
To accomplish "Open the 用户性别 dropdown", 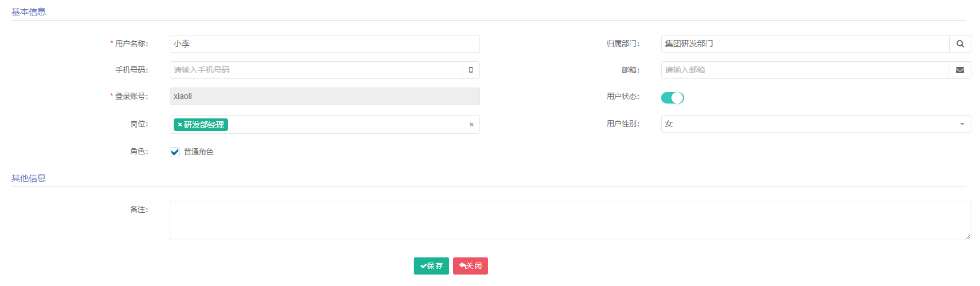I will pyautogui.click(x=815, y=124).
